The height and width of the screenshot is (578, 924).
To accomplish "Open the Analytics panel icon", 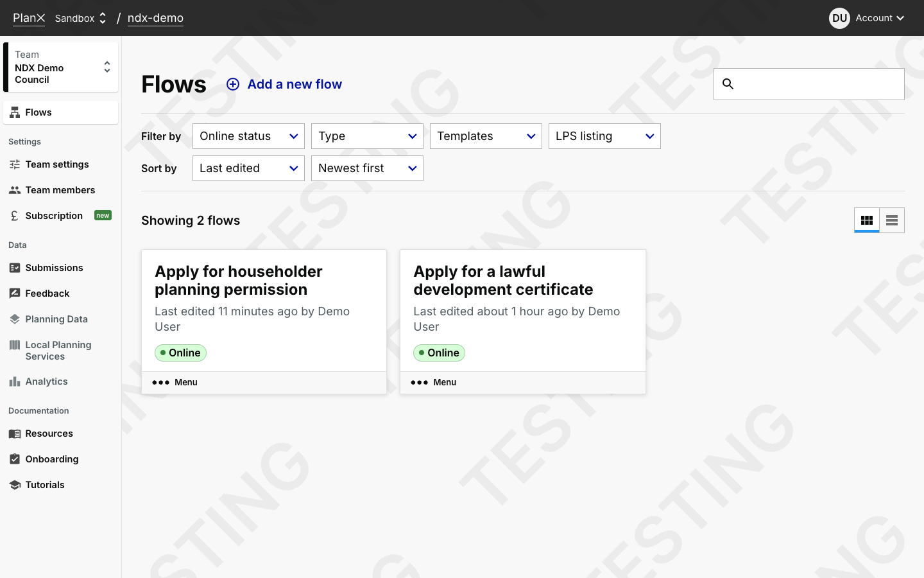I will (x=14, y=381).
